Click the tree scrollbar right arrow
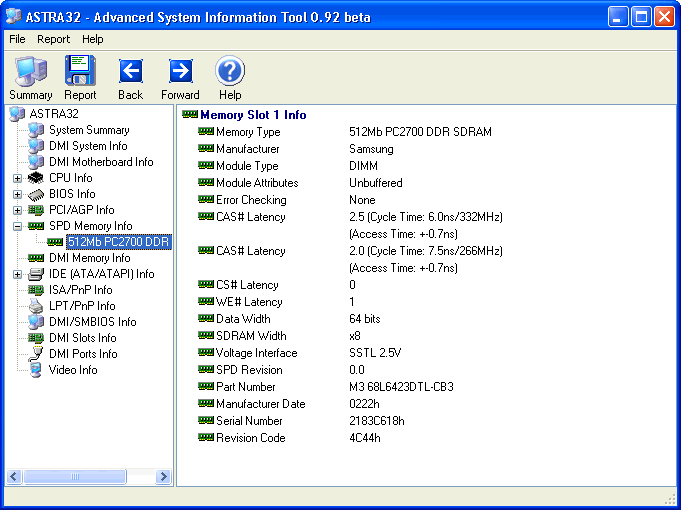The height and width of the screenshot is (510, 681). coord(163,477)
